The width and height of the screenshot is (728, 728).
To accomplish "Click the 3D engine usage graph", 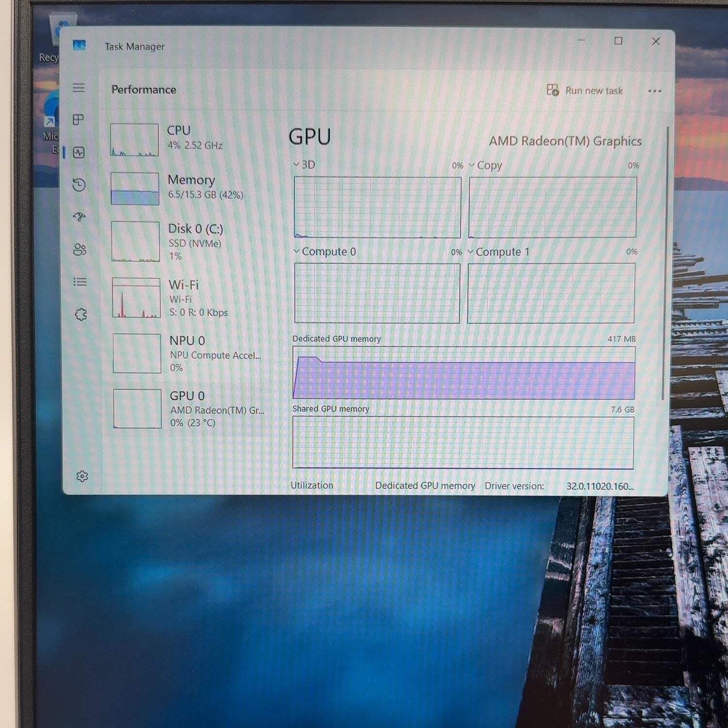I will 377,207.
